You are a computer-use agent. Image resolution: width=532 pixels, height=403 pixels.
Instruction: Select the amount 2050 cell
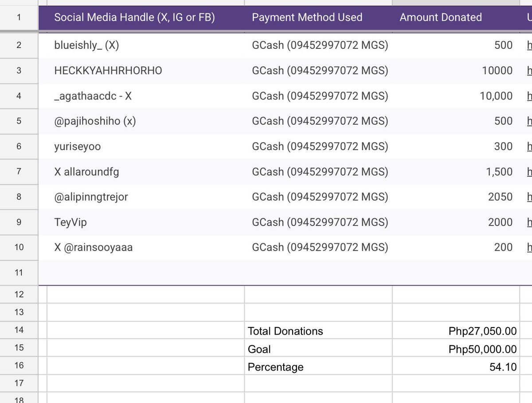[456, 197]
